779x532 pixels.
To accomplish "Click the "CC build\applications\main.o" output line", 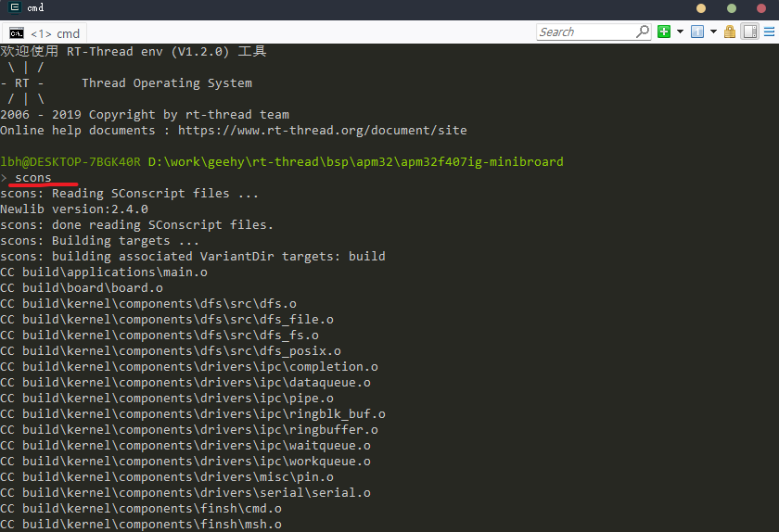I will click(104, 272).
